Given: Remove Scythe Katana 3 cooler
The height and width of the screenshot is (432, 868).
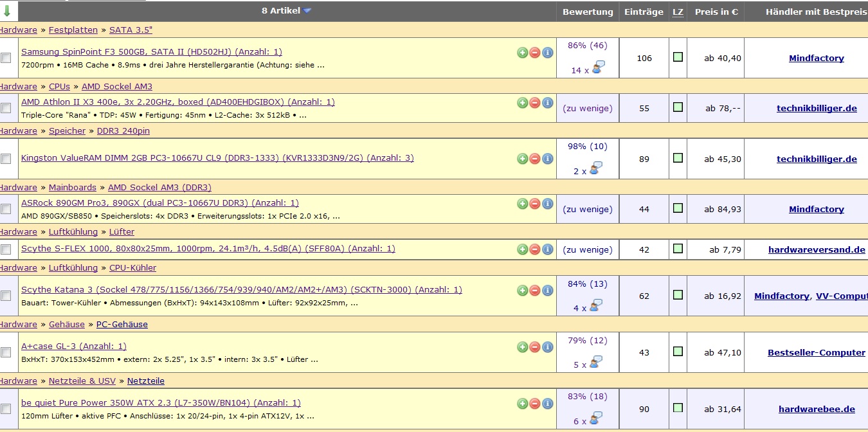Looking at the screenshot, I should 534,291.
